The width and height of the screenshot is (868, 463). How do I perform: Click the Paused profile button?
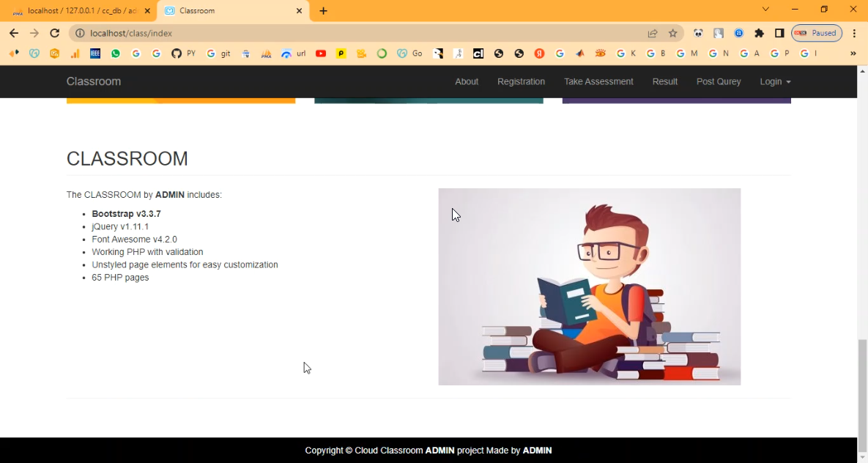click(816, 33)
